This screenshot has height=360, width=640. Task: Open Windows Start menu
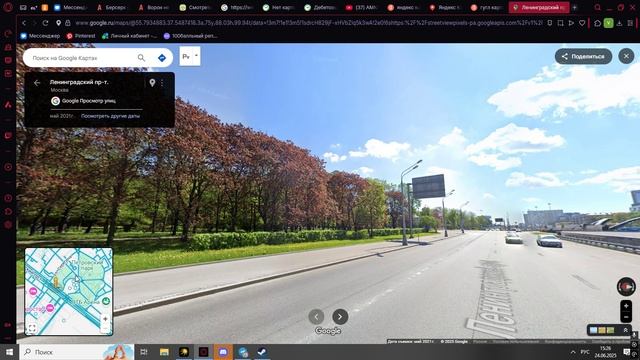(x=9, y=352)
